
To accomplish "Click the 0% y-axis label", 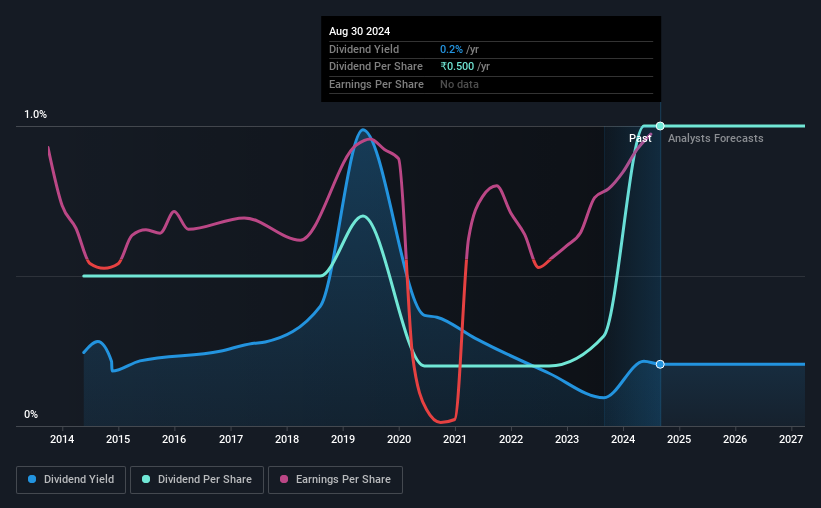I will coord(31,414).
